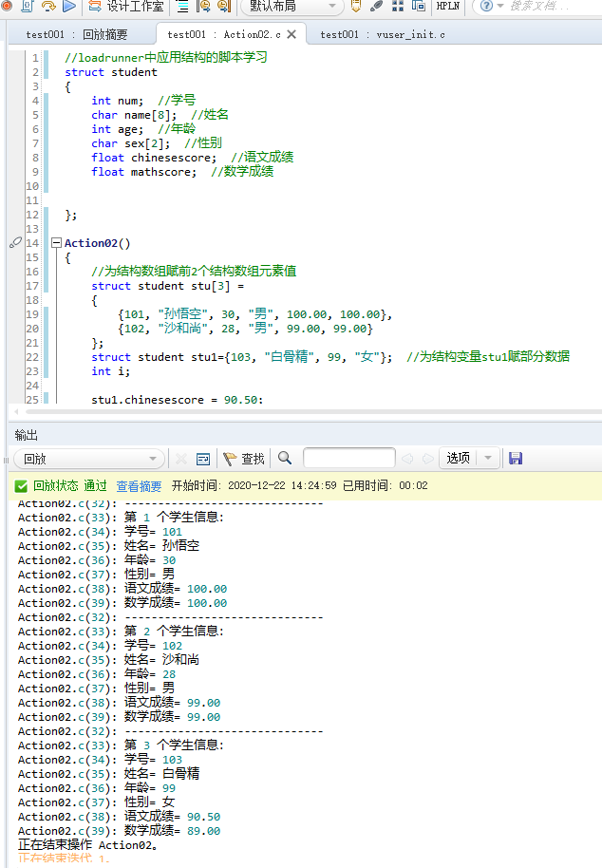Expand the help dropdown arrow
Screen dimensions: 602x868
click(x=500, y=6)
